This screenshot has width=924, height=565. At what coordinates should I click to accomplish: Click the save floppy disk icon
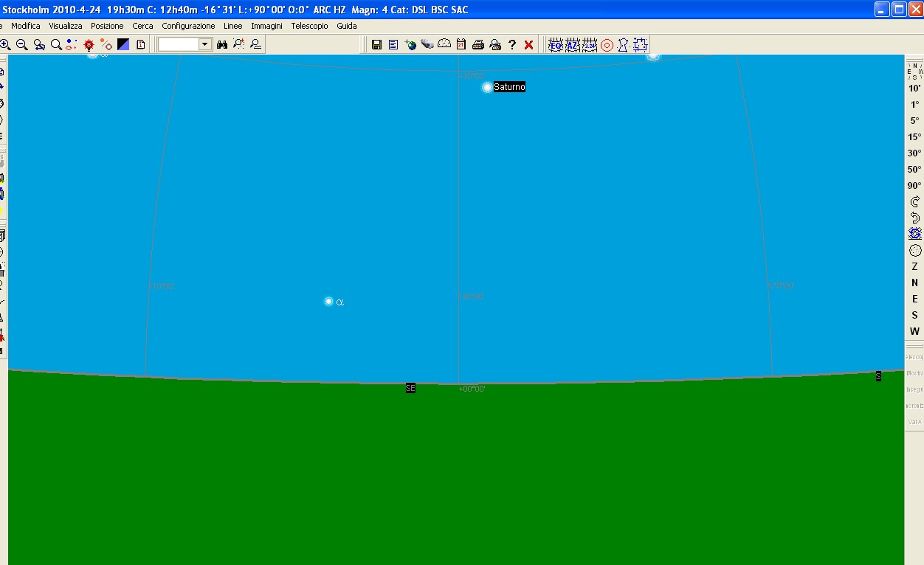(x=376, y=45)
